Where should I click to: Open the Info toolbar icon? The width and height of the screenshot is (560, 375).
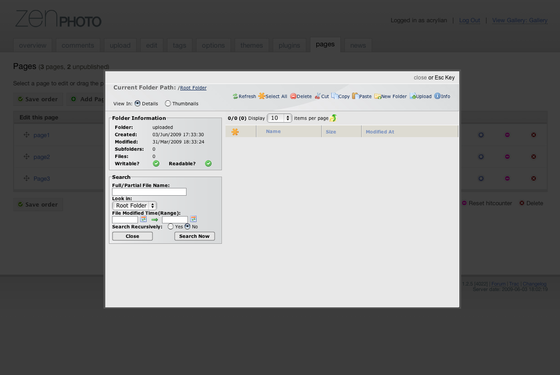point(437,96)
